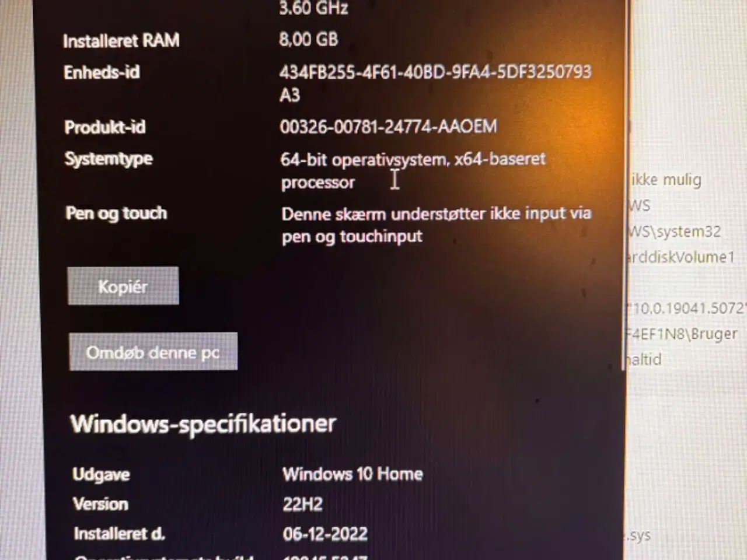Viewport: 747px width, 560px height.
Task: Select the Produkt-id label
Action: 105,127
